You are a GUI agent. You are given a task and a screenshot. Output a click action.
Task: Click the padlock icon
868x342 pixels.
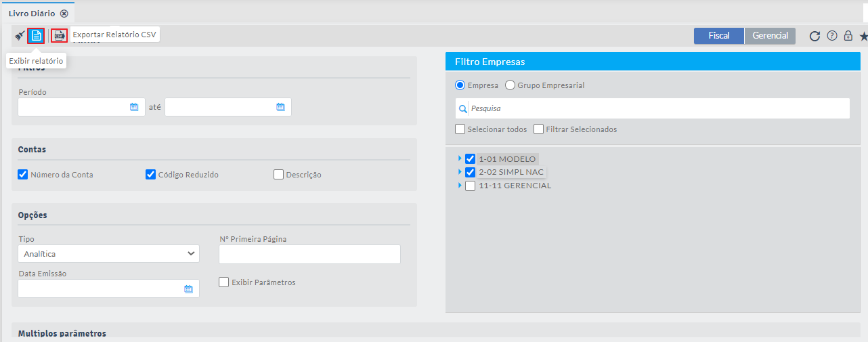pos(848,36)
